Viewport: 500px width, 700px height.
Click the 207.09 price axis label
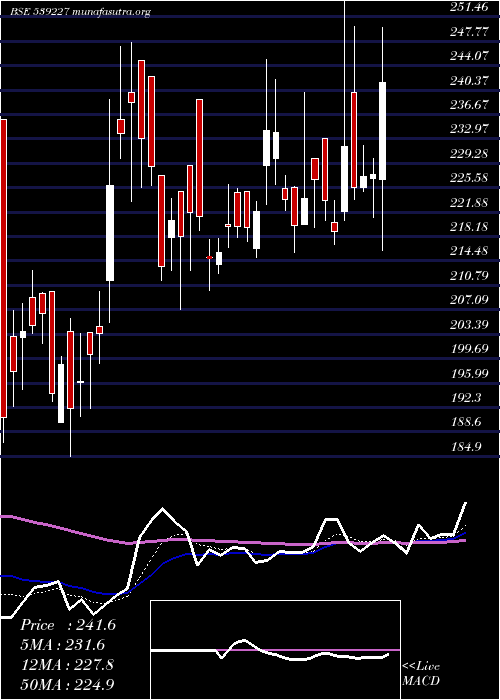pyautogui.click(x=467, y=300)
